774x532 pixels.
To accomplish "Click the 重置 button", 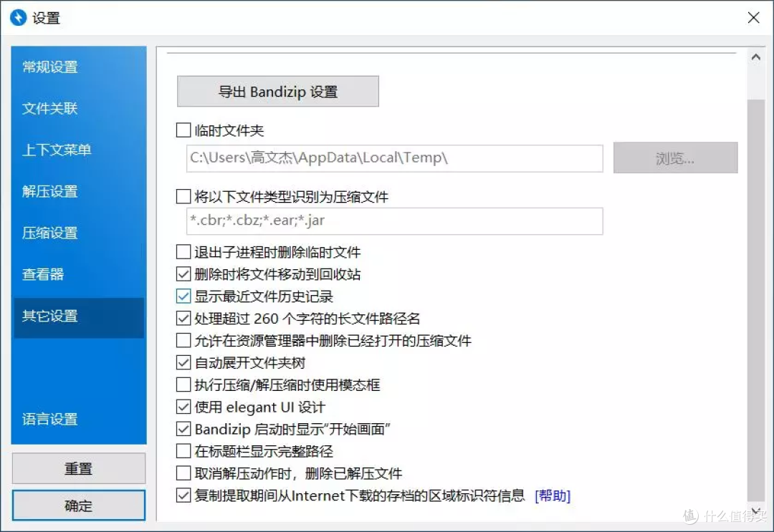I will click(x=79, y=468).
